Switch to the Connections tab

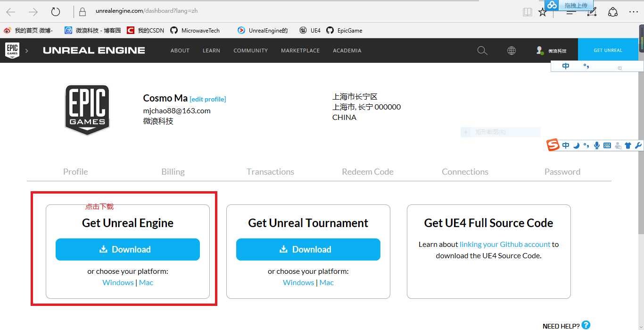coord(465,172)
